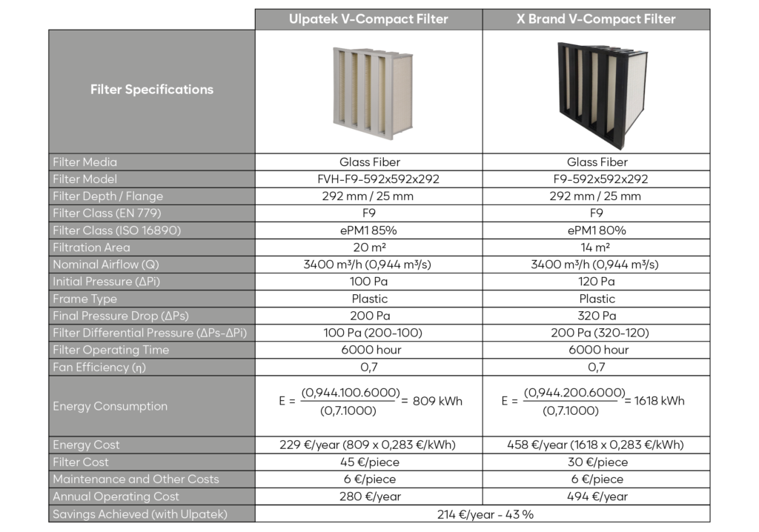The height and width of the screenshot is (532, 759).
Task: Click the 'Filter Model' row label
Action: [84, 179]
